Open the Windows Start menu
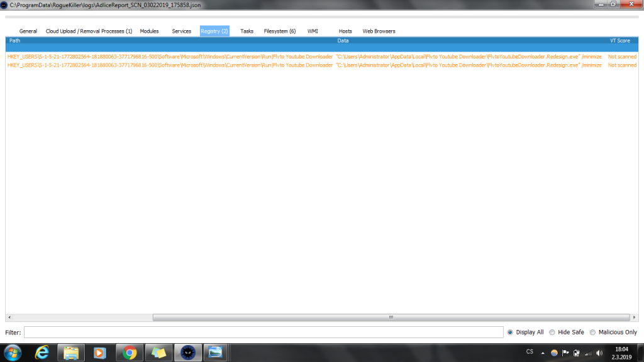This screenshot has width=644, height=362. [13, 353]
